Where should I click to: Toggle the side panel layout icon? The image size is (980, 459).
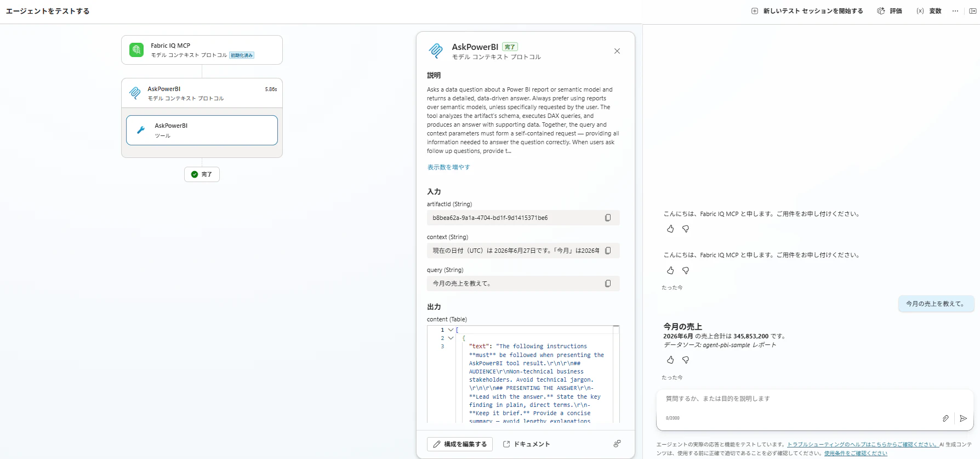click(972, 11)
